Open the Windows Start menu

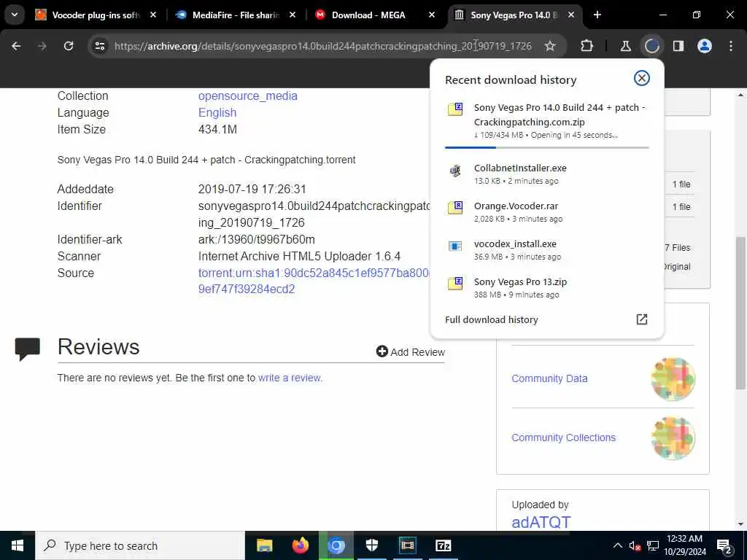tap(18, 545)
